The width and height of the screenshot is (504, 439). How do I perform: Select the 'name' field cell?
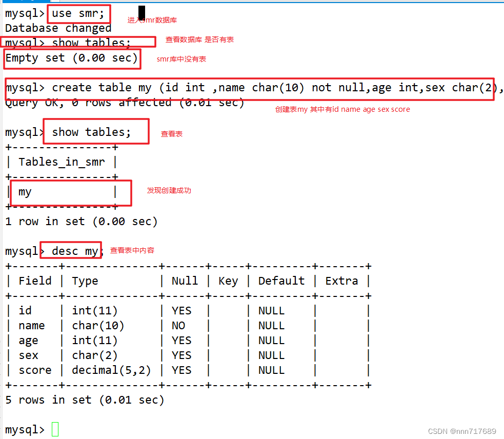(x=32, y=326)
